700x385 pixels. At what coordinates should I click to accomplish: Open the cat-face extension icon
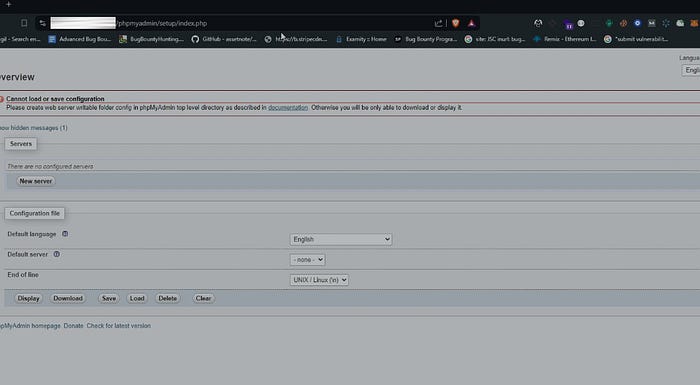[x=538, y=23]
